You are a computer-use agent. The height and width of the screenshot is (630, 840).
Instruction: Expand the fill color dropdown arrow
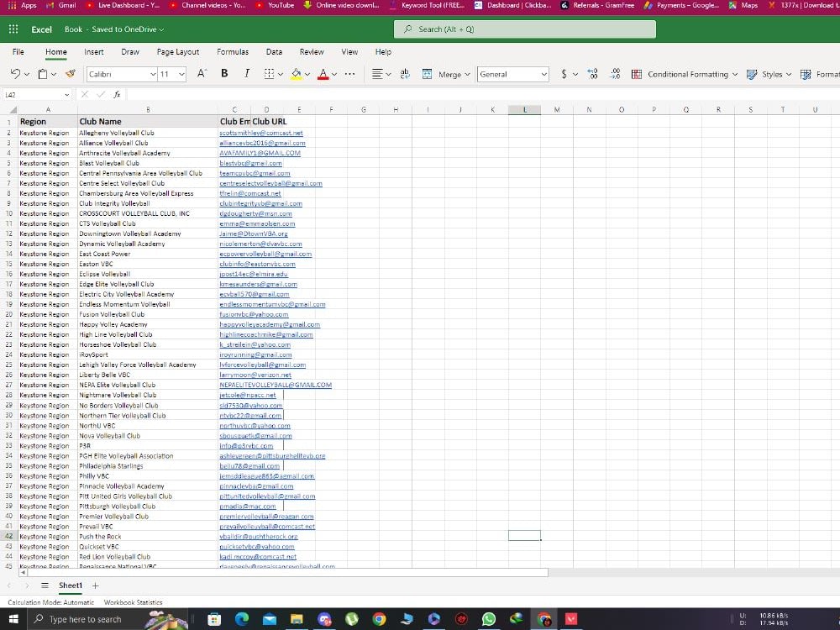[307, 75]
